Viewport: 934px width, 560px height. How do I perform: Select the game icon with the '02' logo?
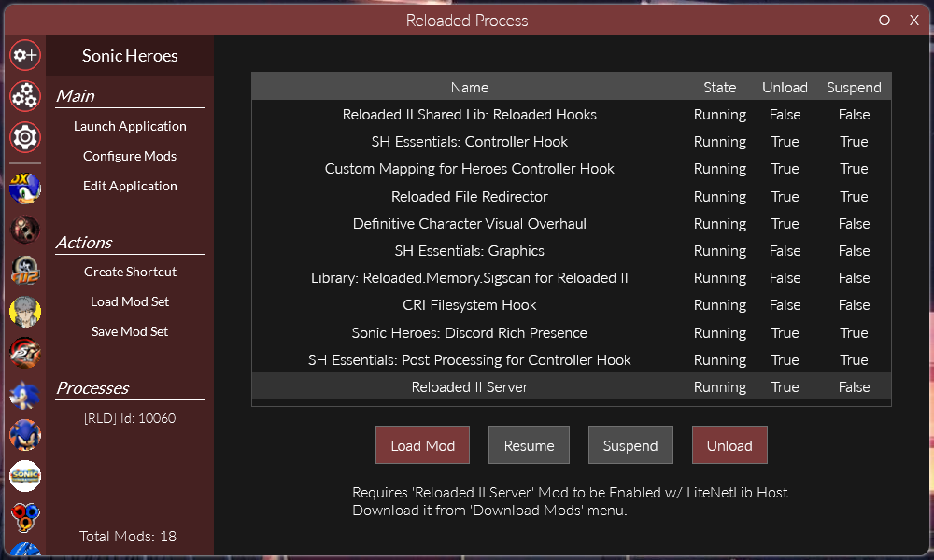(25, 270)
